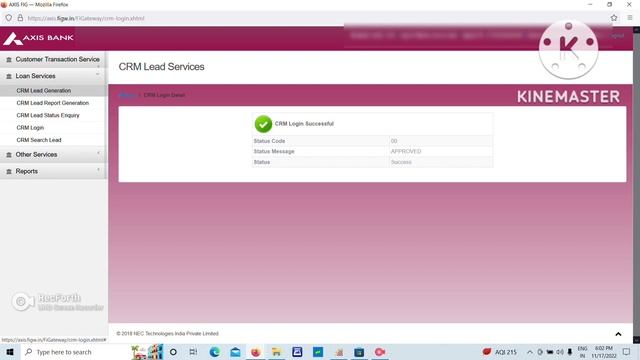Click the CRM Lead Services heading
This screenshot has width=640, height=360.
click(x=161, y=67)
